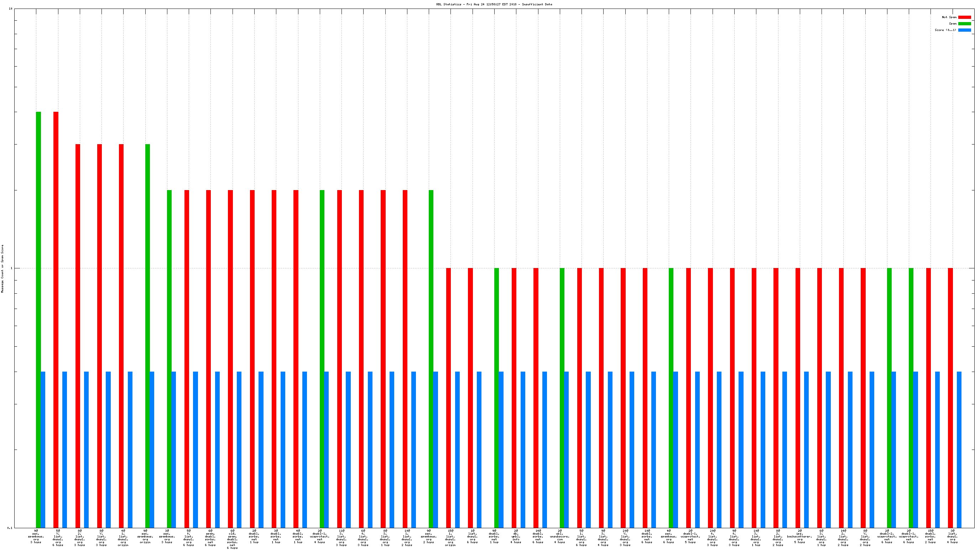Select the spam.dnsbl.sorbs.net 6 hops label
This screenshot has height=551, width=980.
(x=210, y=538)
